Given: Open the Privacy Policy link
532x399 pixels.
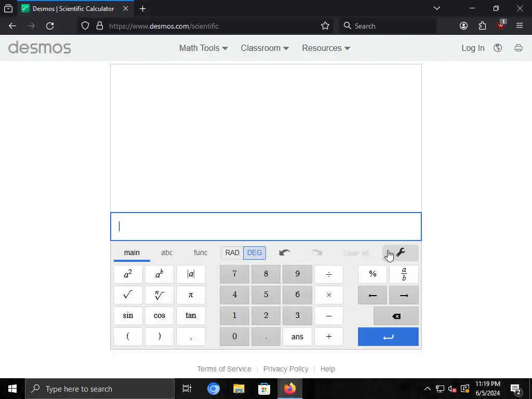Looking at the screenshot, I should pyautogui.click(x=286, y=369).
